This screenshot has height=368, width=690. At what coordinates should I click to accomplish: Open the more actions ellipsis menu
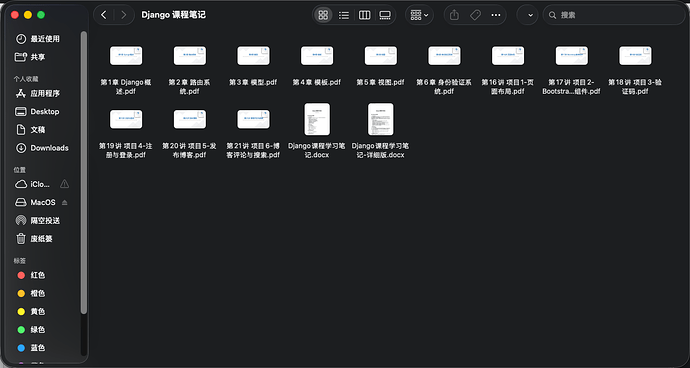click(496, 15)
